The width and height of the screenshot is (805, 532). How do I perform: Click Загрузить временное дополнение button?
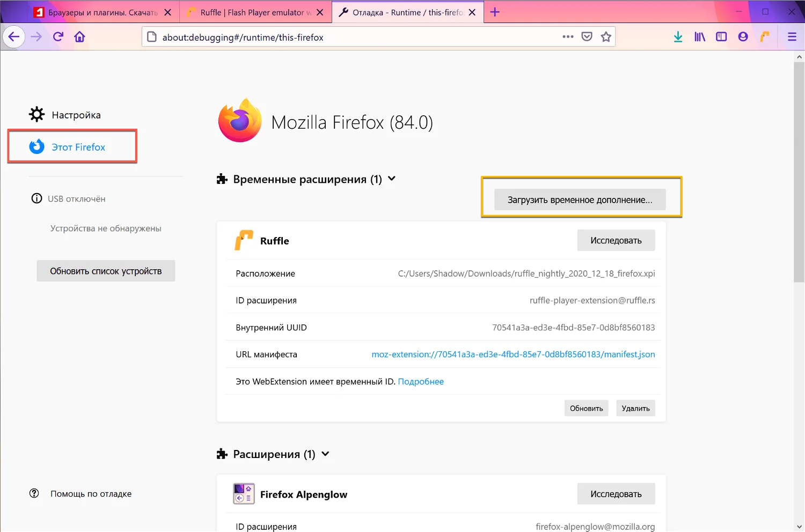tap(580, 200)
